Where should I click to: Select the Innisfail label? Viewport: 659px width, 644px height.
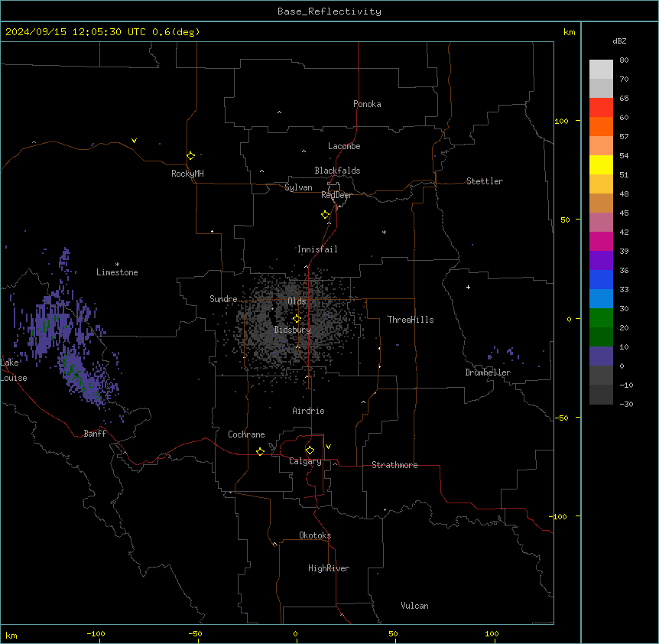tap(317, 249)
